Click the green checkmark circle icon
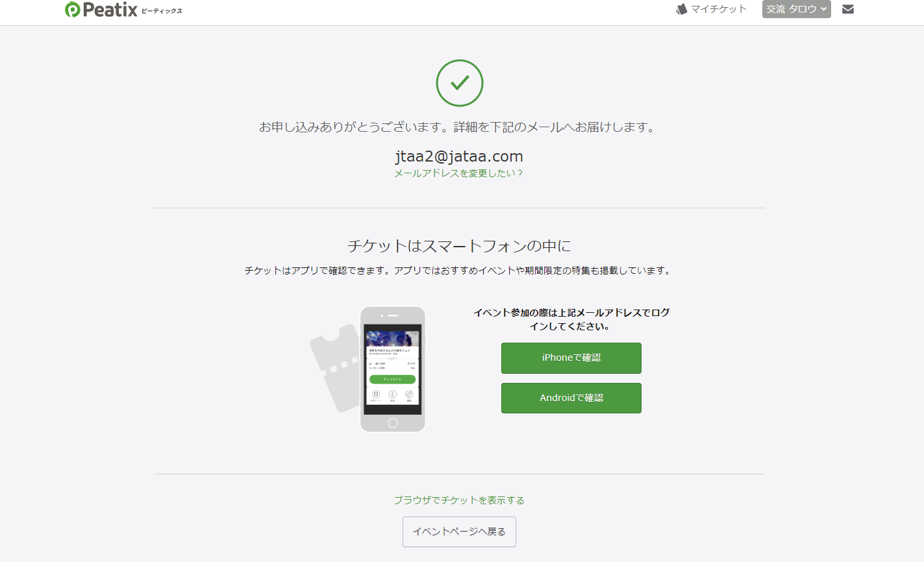Viewport: 924px width, 562px height. click(460, 83)
